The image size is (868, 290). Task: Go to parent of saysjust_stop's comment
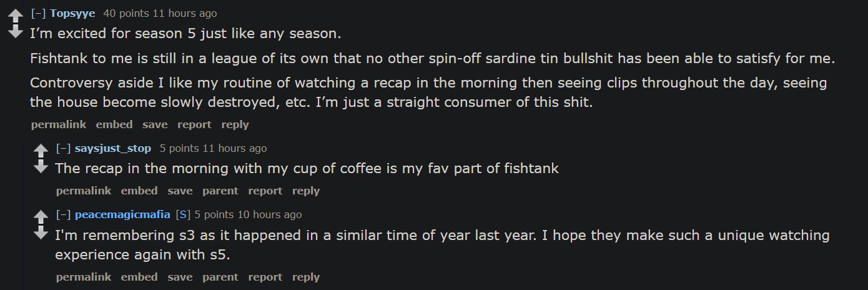[220, 191]
